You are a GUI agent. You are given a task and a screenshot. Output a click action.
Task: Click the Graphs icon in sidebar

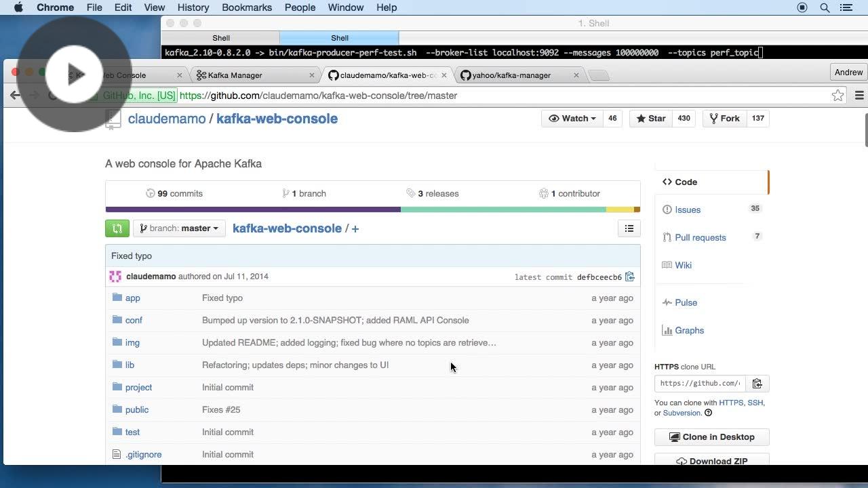667,330
